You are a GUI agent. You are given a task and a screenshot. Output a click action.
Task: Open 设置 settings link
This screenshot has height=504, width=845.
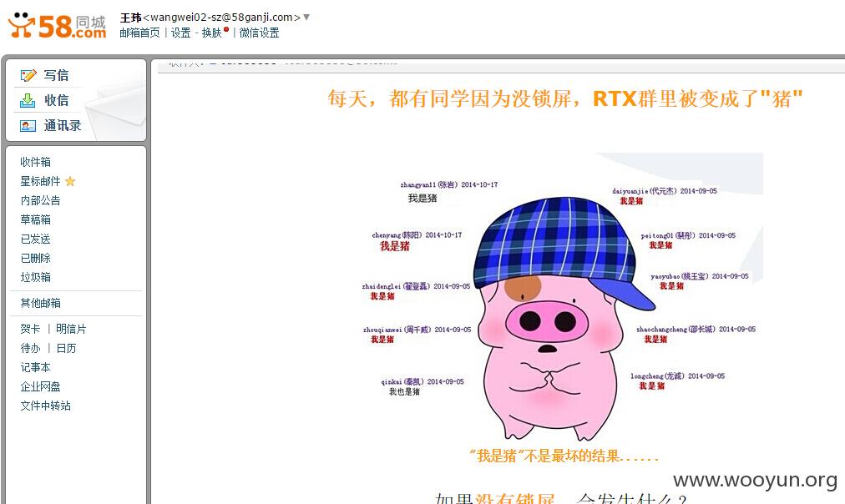click(x=180, y=33)
